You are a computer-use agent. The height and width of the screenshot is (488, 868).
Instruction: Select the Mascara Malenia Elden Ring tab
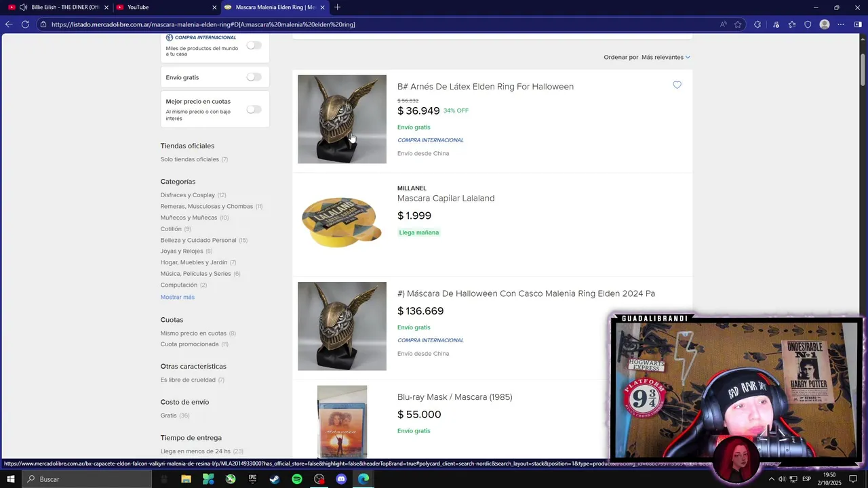275,7
